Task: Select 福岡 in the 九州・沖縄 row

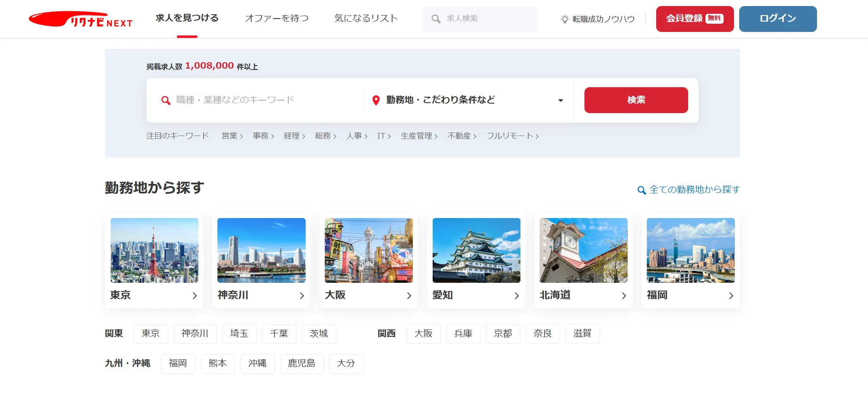Action: point(178,364)
